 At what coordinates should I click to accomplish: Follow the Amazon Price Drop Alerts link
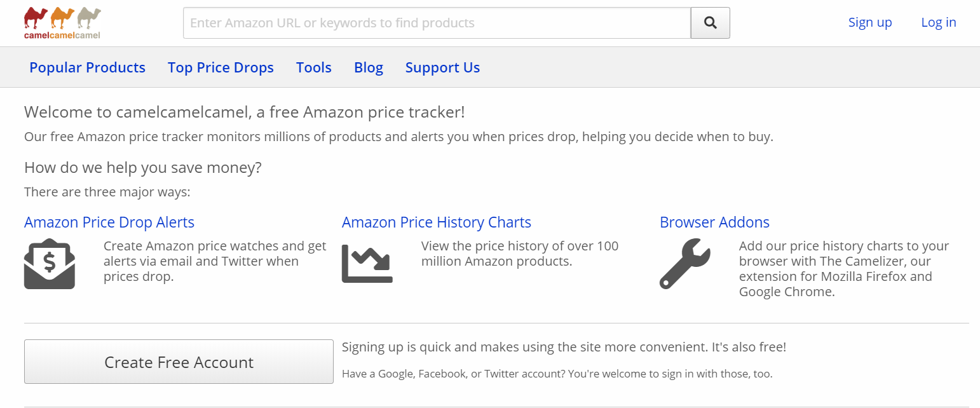109,222
